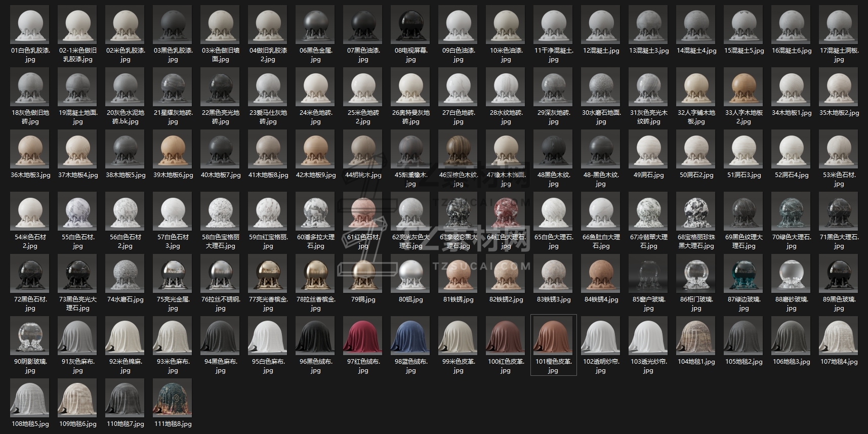Click the 107地毯4.jpg thumbnail

839,336
